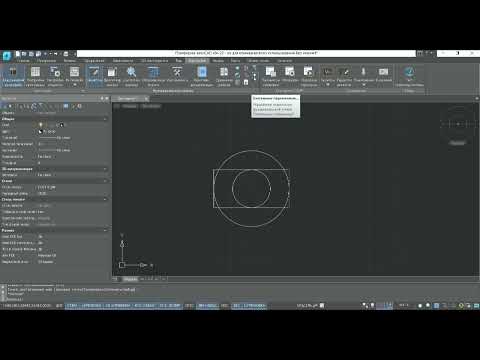
Task: Click highlighted pencil Properties ribbon button
Action: (x=95, y=76)
